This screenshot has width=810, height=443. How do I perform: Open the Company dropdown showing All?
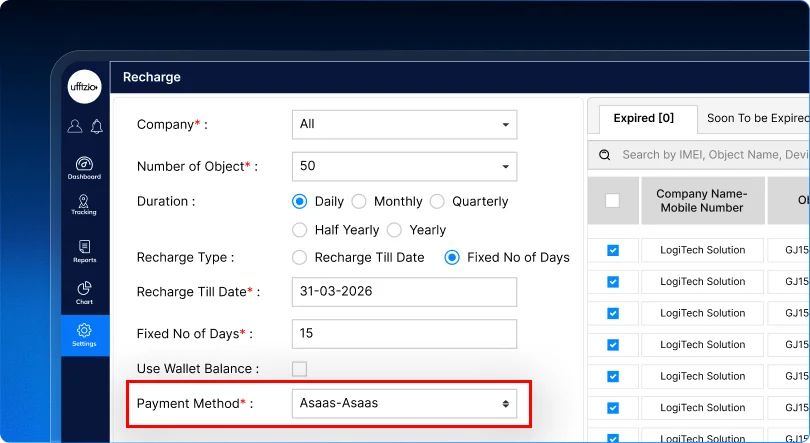coord(404,124)
